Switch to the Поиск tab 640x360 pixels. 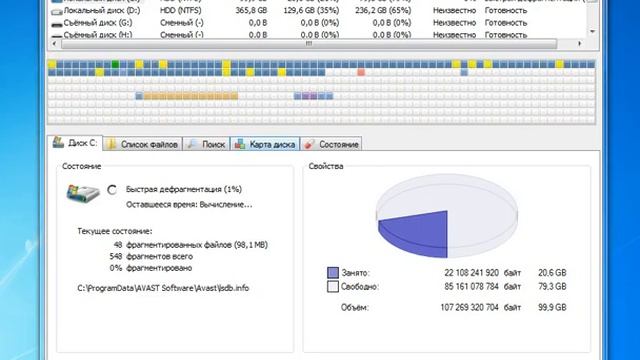(x=207, y=144)
